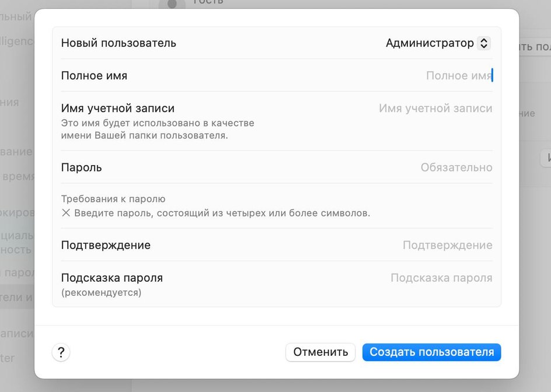Image resolution: width=551 pixels, height=392 pixels.
Task: Click the text Введите пароль, состоящий из четырех
Action: 170,213
